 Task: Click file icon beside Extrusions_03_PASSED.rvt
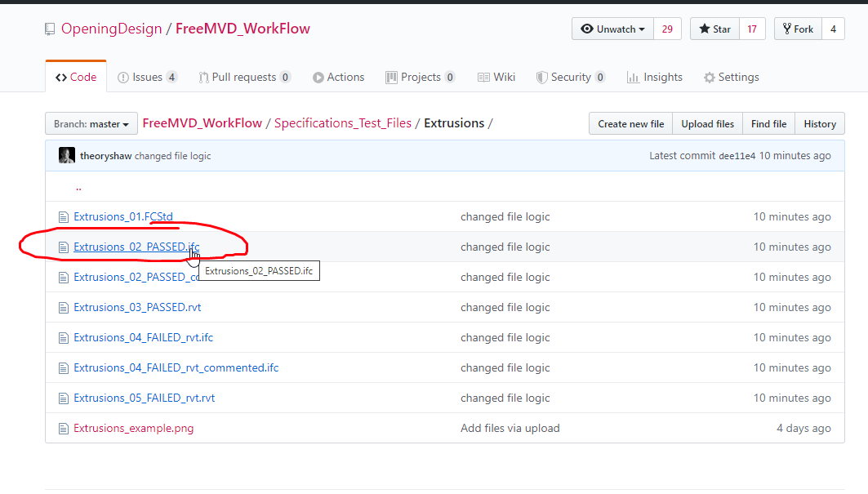pos(64,308)
